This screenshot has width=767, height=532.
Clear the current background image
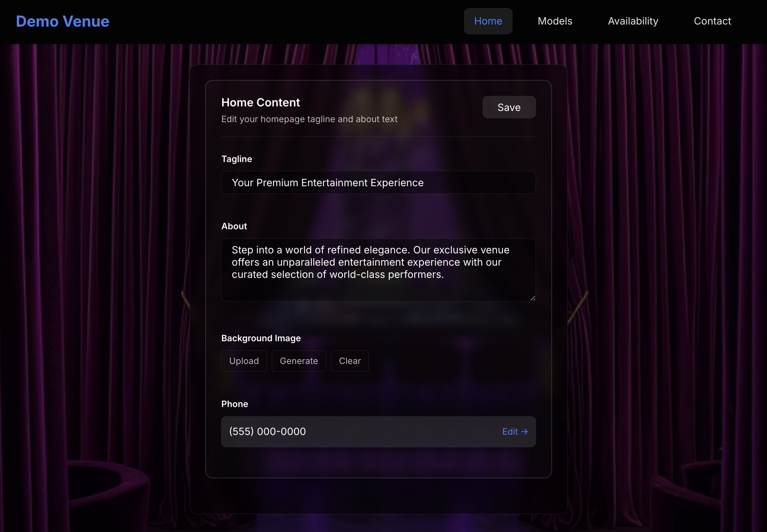click(x=350, y=361)
